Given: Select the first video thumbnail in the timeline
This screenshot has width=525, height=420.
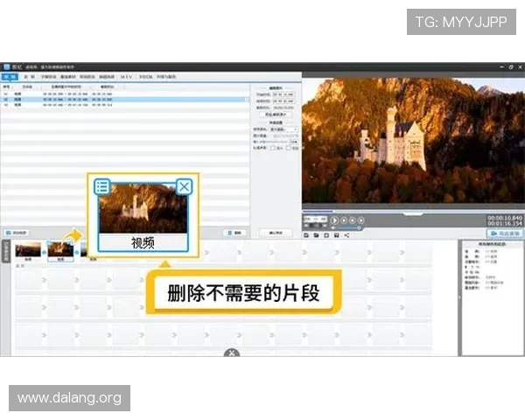Looking at the screenshot, I should pyautogui.click(x=29, y=250).
